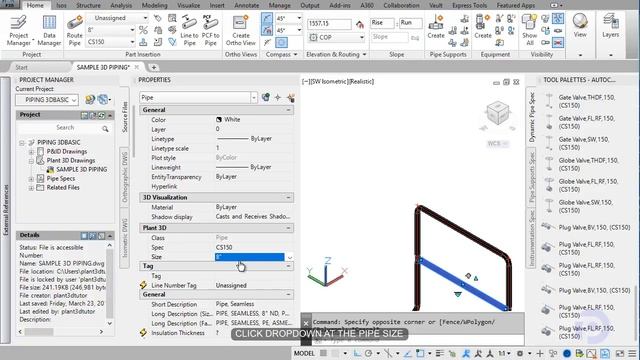Viewport: 640px width, 360px height.
Task: Toggle the second compass snap button
Action: (267, 30)
